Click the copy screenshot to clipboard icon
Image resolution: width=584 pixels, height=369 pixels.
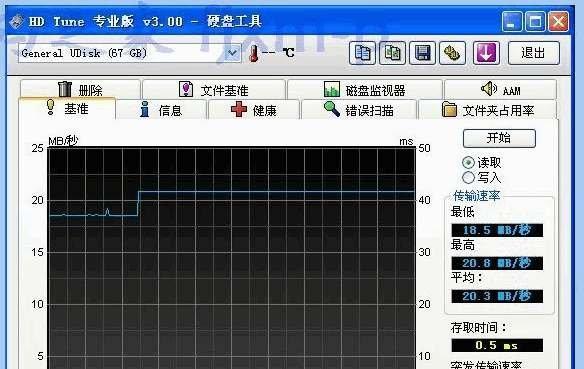coord(392,53)
